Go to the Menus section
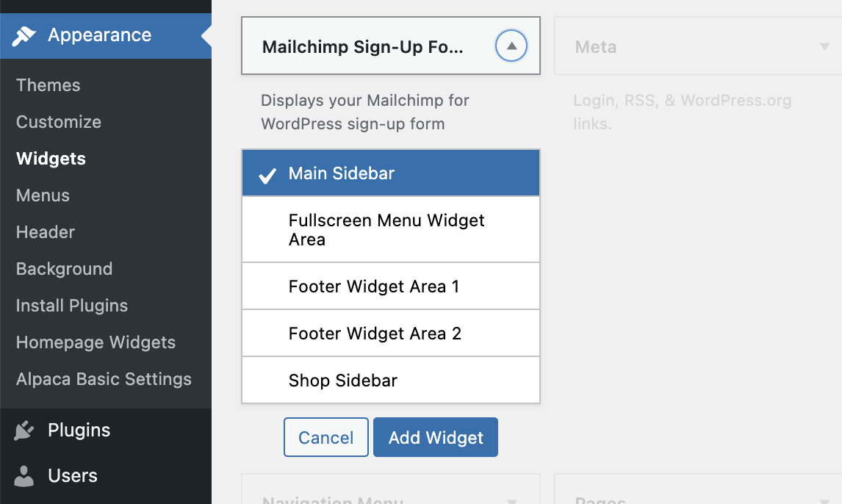Screen dimensions: 842x504 coord(42,195)
